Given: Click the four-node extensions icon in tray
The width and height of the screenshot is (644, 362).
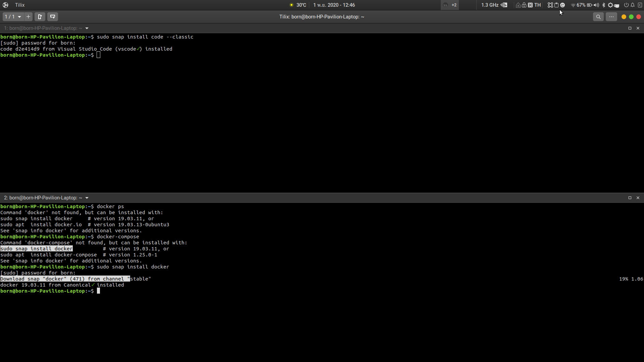Looking at the screenshot, I should coord(550,5).
